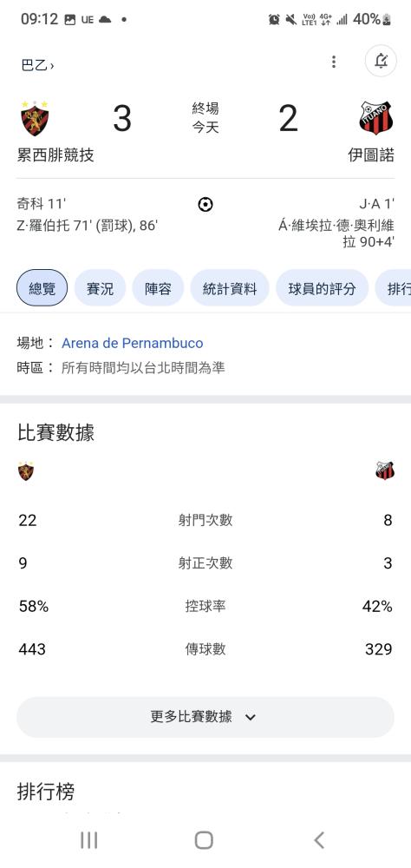Switch to the 陣容 tab

158,288
